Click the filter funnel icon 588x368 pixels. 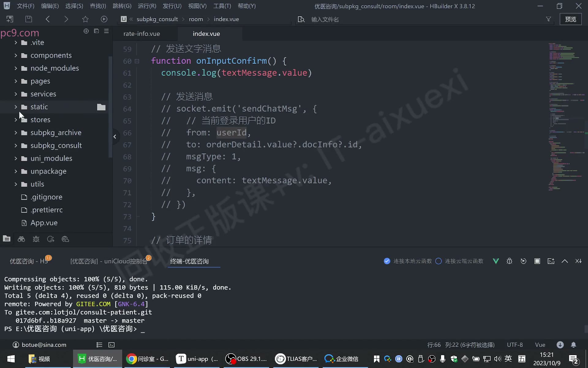(548, 19)
